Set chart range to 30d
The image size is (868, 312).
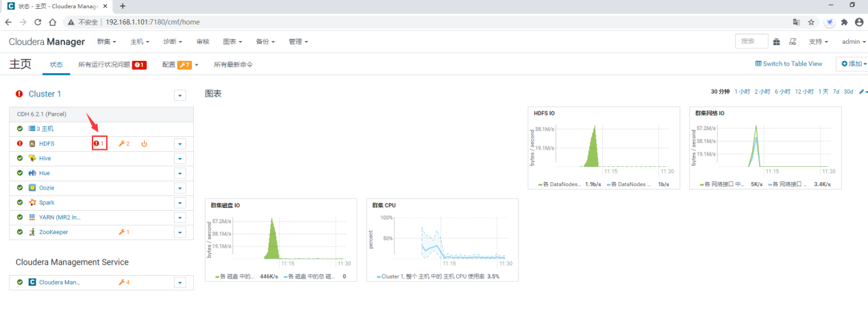(x=848, y=91)
